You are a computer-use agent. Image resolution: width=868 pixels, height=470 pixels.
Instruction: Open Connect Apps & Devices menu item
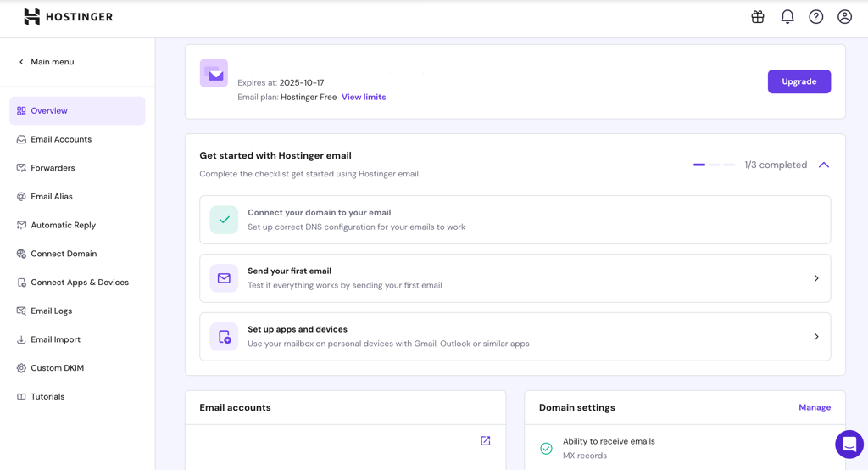click(x=77, y=283)
